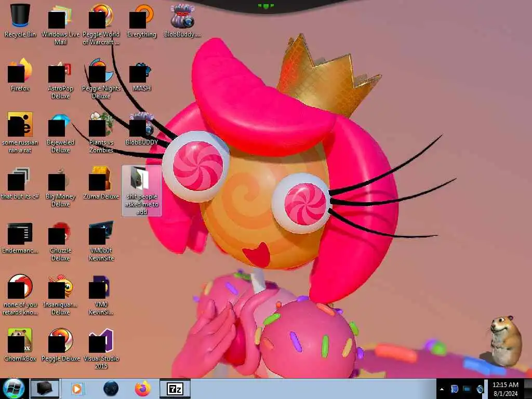Select the Bejeweled Deluxe shortcut
The height and width of the screenshot is (399, 532).
point(60,132)
